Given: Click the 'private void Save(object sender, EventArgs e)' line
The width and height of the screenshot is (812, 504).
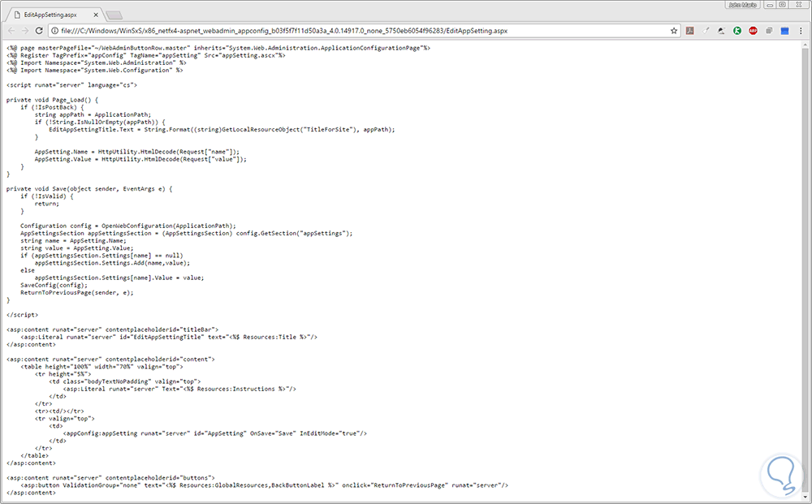Looking at the screenshot, I should pos(89,189).
